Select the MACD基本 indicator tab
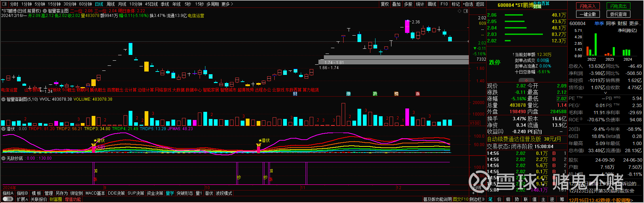Screen dimensions: 644x203 click(95, 193)
